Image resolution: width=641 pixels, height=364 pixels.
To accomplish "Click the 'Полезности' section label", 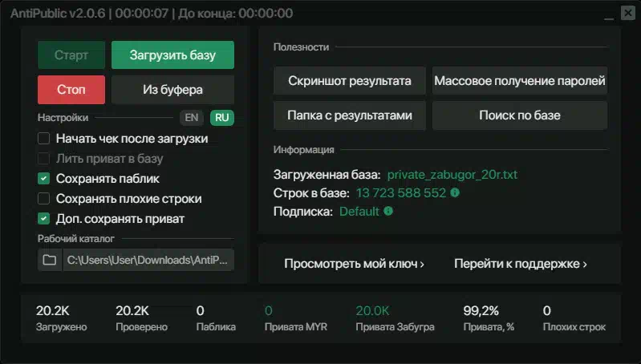I will [x=302, y=47].
